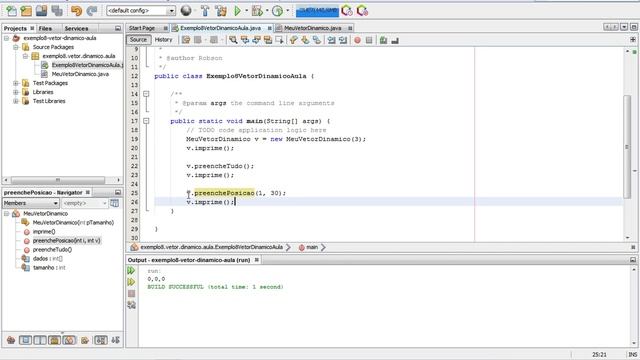The image size is (640, 360).
Task: Toggle Highlight Search editor icon
Action: tap(268, 40)
